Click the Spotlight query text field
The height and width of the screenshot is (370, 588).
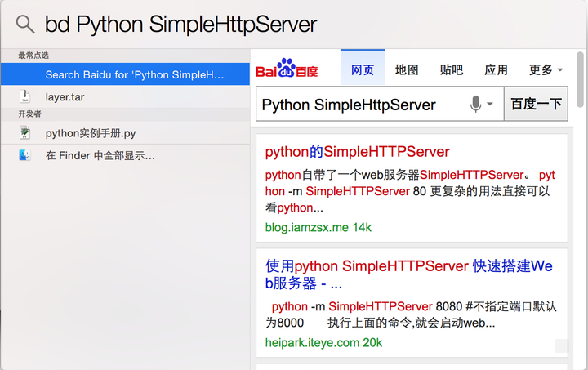click(180, 25)
